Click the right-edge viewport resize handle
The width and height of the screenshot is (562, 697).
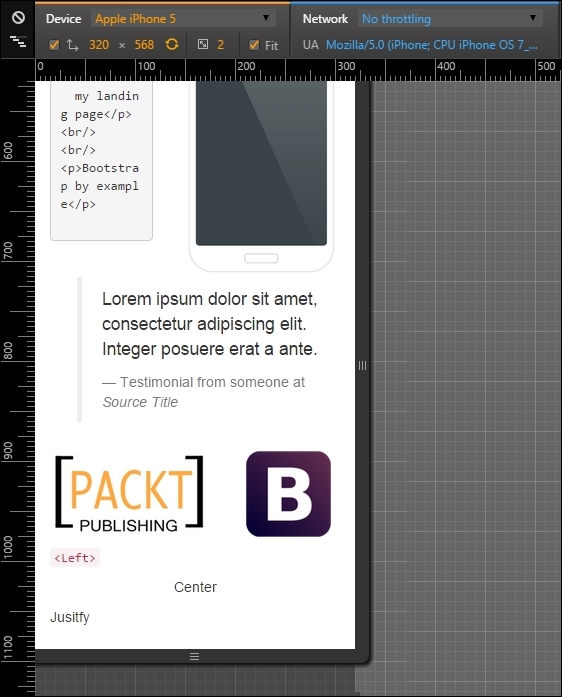coord(362,365)
